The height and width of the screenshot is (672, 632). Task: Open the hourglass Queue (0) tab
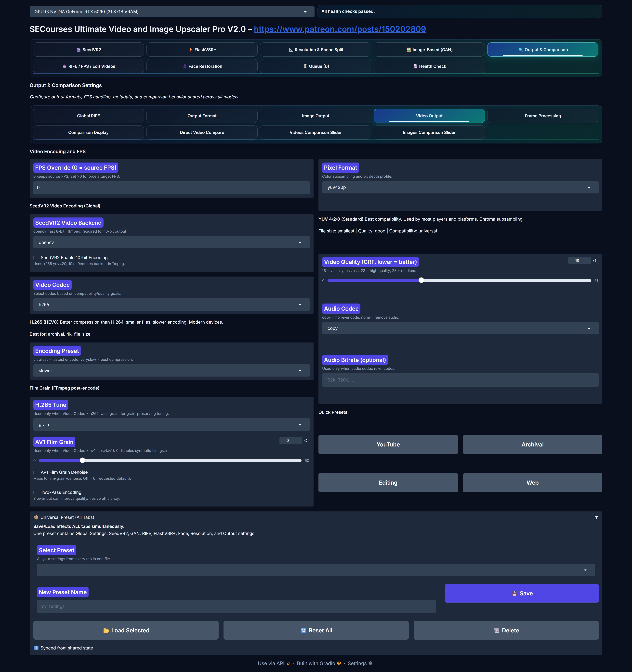click(316, 66)
